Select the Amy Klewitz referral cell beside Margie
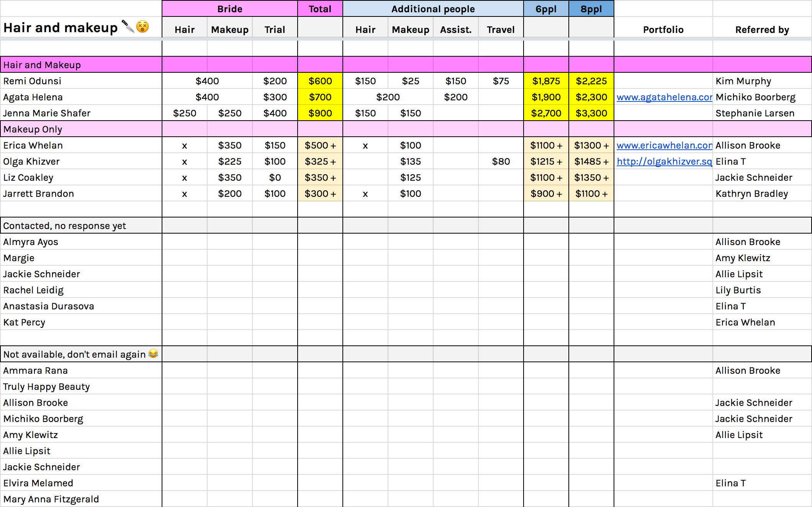Viewport: 812px width, 507px height. pyautogui.click(x=762, y=258)
